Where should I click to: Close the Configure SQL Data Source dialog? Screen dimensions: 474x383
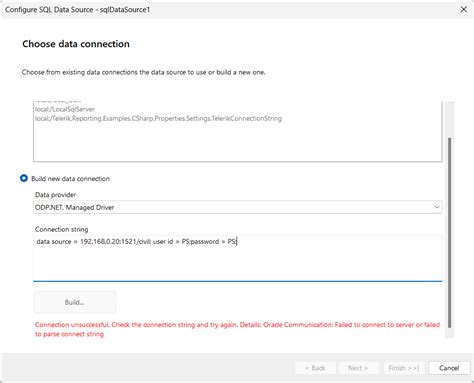[x=463, y=10]
